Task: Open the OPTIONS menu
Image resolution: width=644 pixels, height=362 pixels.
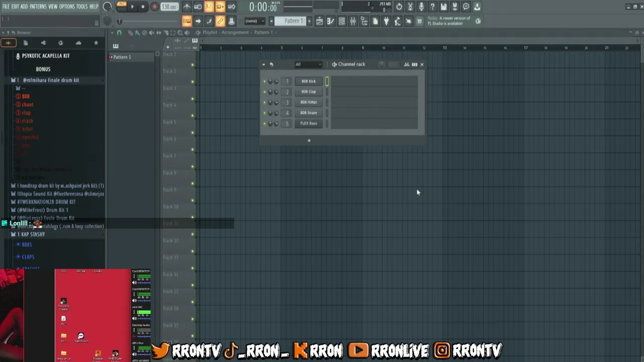Action: (67, 7)
